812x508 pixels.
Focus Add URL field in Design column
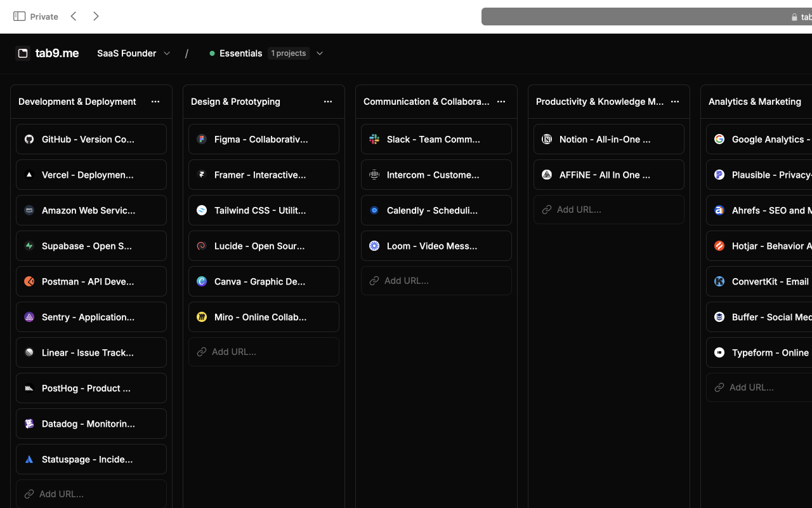(264, 351)
